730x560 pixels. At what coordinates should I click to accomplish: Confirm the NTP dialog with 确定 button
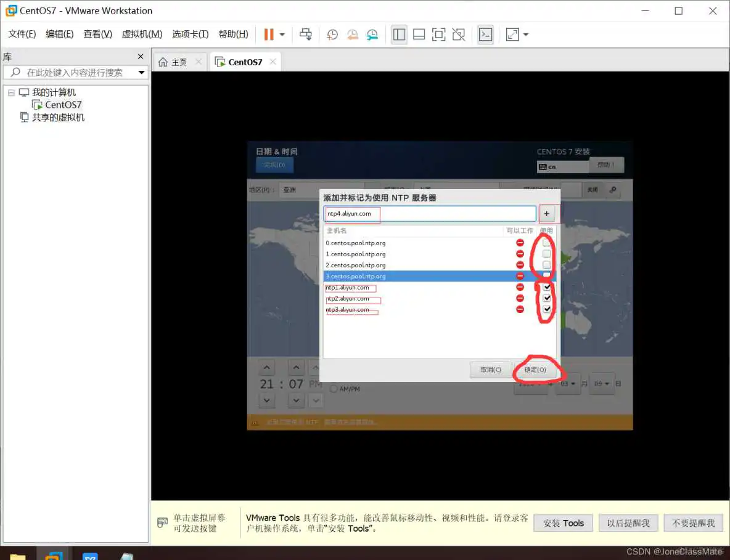coord(536,370)
